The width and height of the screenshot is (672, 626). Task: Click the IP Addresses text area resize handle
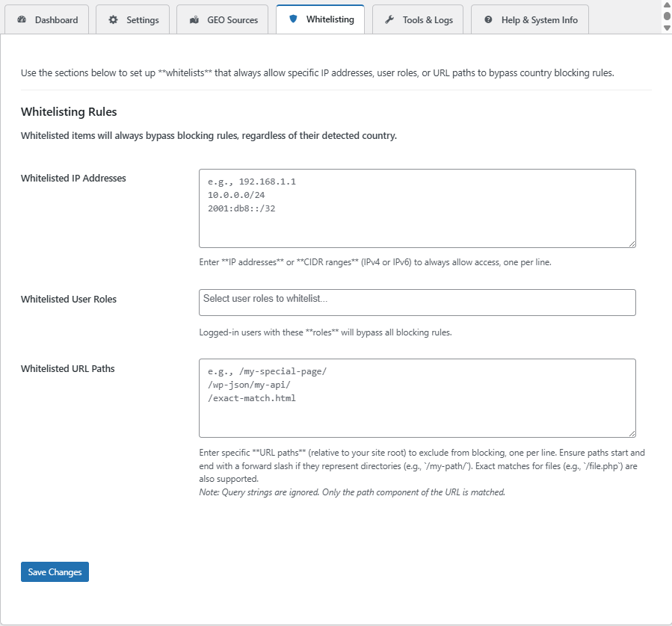[632, 243]
